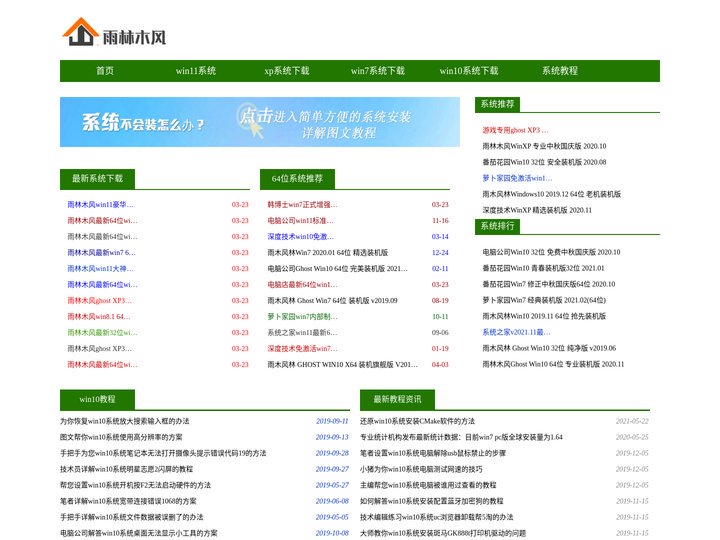Click the 深度技术免激活win7… link

click(x=302, y=349)
